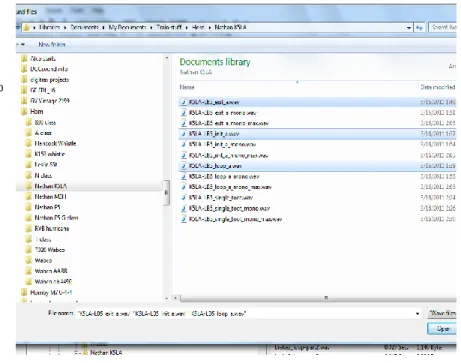The width and height of the screenshot is (461, 363).
Task: Click the Open button
Action: pos(442,329)
